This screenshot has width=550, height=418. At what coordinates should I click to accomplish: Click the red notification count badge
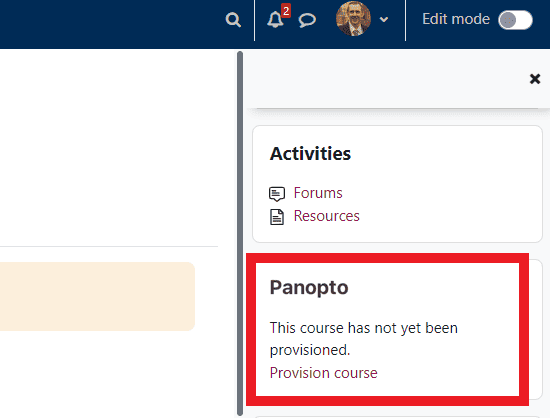tap(286, 11)
